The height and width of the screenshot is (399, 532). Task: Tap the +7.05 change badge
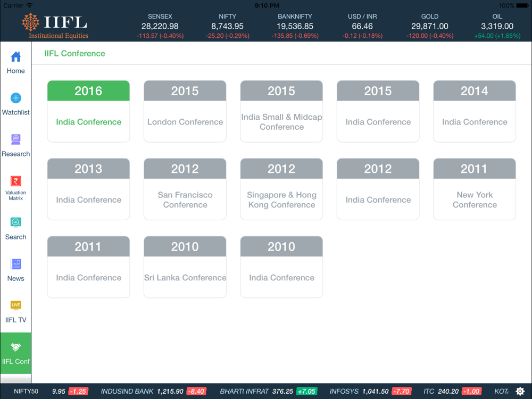[307, 391]
